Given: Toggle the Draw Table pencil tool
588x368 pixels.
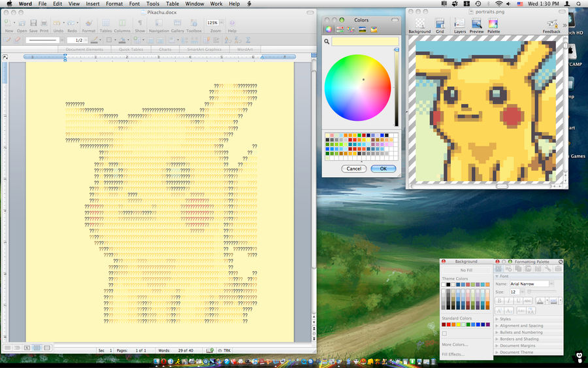Looking at the screenshot, I should (x=7, y=40).
